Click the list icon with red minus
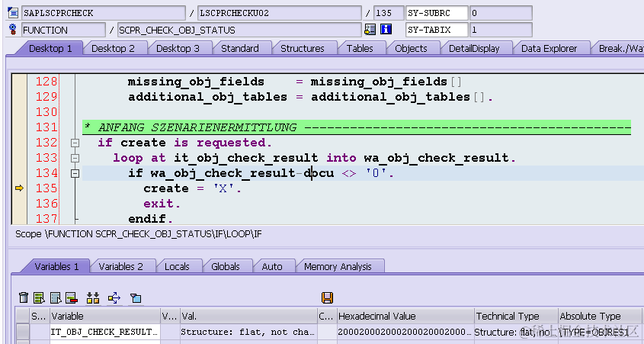 click(x=72, y=297)
